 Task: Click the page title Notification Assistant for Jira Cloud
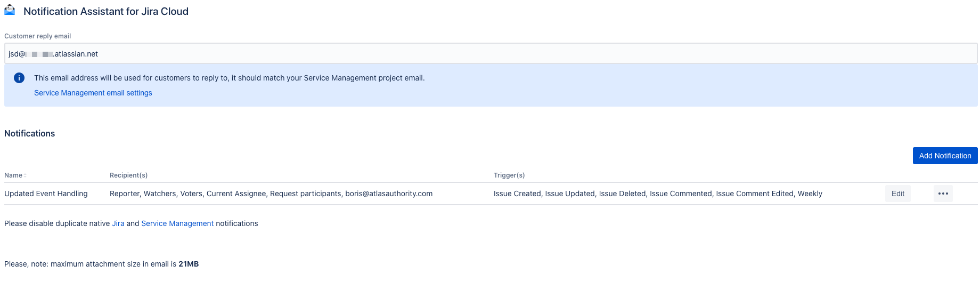[106, 11]
